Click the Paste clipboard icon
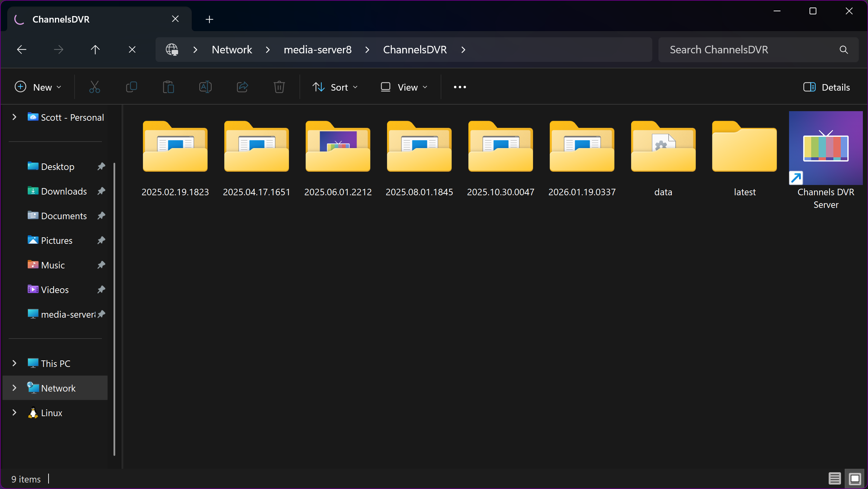Screen dimensions: 868x489 click(168, 87)
